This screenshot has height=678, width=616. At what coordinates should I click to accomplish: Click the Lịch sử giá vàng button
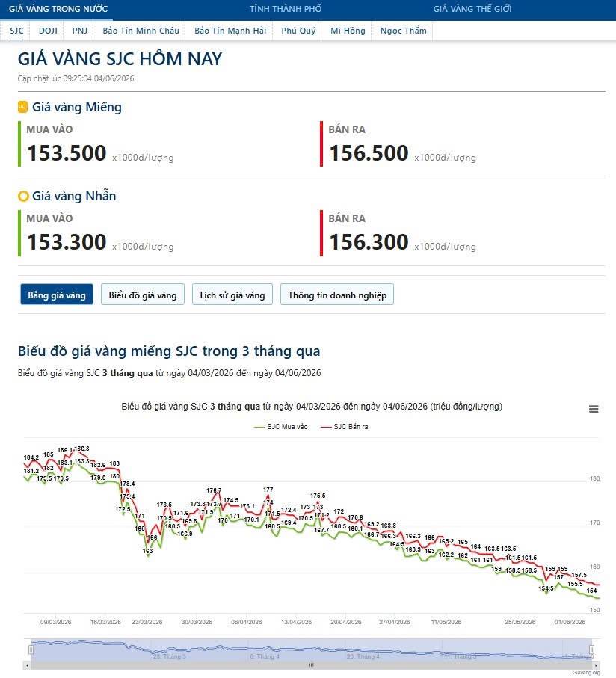pos(232,295)
